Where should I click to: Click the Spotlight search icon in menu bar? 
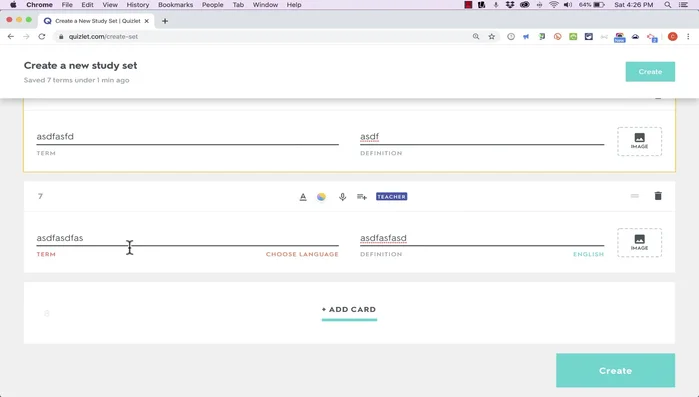click(x=667, y=4)
